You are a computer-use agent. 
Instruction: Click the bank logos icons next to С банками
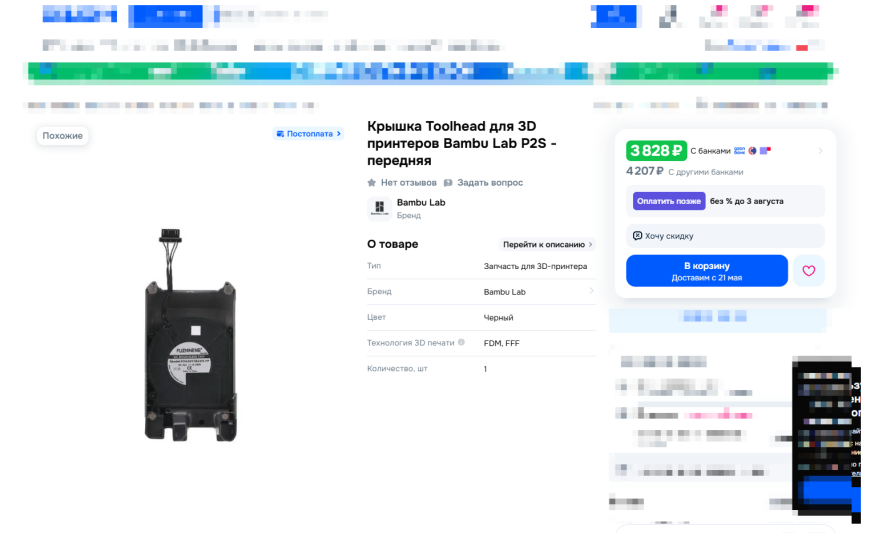click(x=752, y=150)
